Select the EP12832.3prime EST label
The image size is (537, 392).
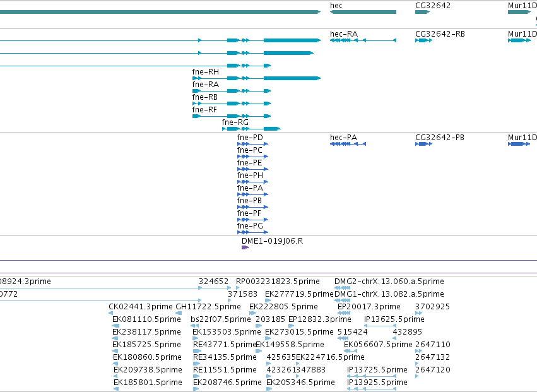coord(320,319)
